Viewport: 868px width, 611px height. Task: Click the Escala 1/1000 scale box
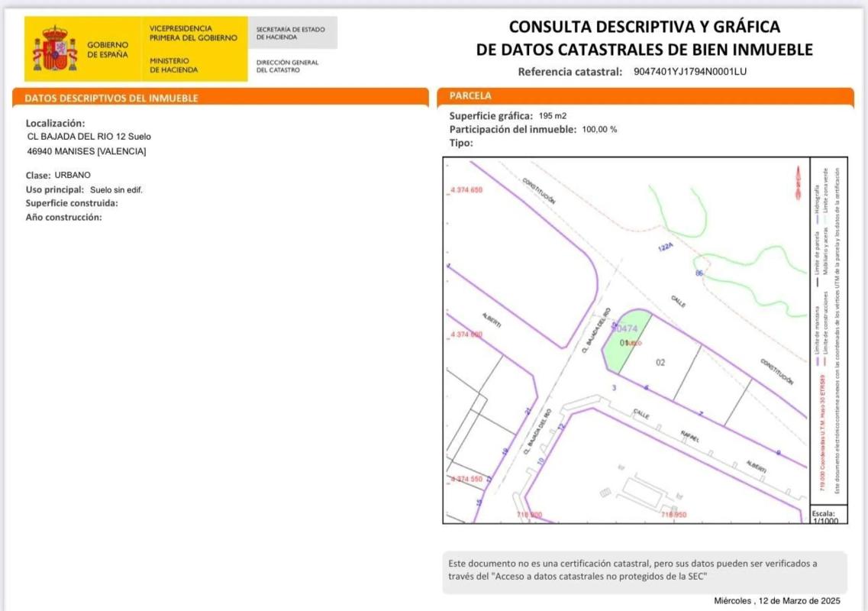pyautogui.click(x=828, y=515)
